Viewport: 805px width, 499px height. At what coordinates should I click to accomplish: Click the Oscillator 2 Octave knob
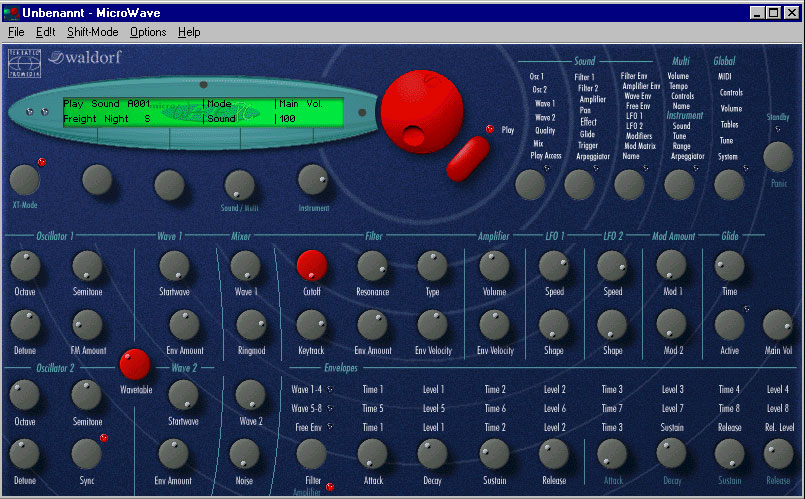click(24, 395)
